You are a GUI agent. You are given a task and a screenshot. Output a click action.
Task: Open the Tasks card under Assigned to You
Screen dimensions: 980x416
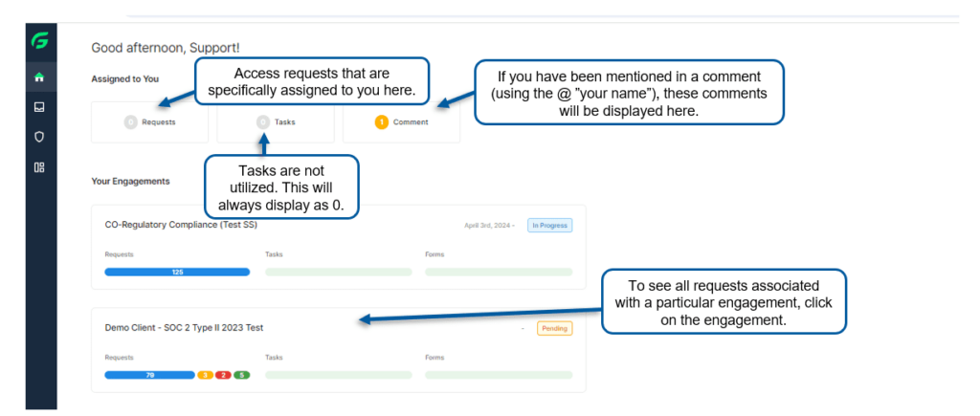[x=276, y=122]
